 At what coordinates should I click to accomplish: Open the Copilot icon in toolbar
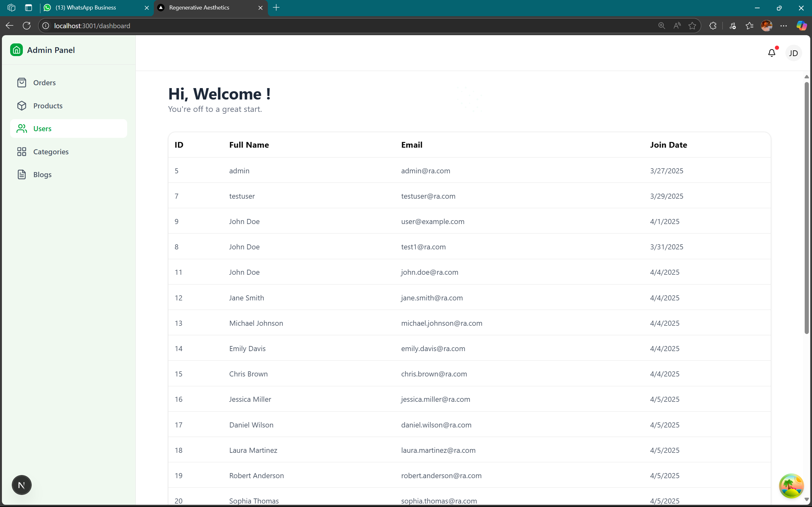[801, 26]
